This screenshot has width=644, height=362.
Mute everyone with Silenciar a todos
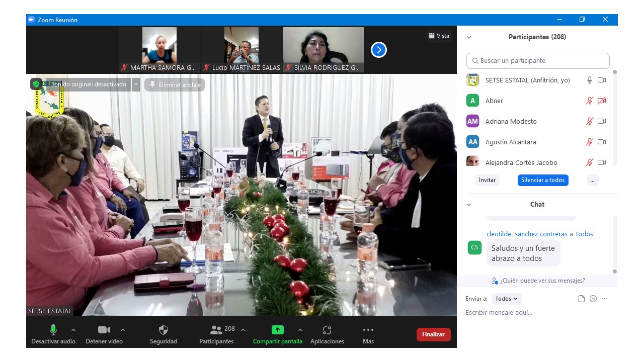click(543, 180)
